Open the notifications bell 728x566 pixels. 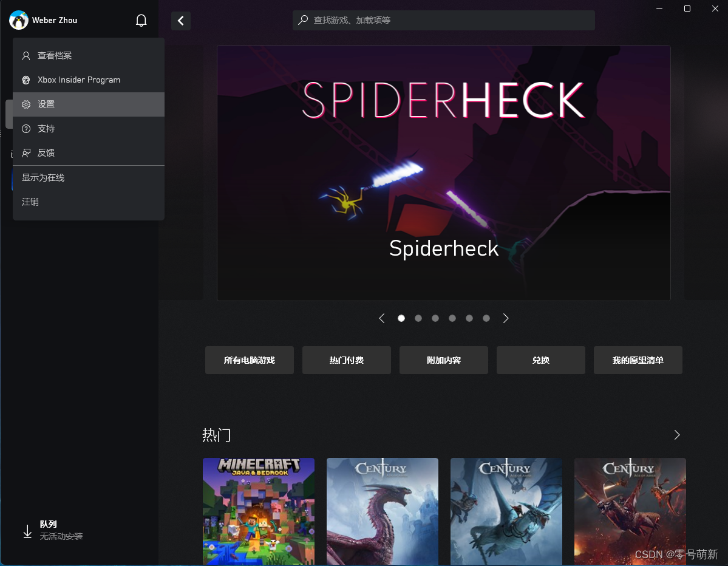click(x=141, y=21)
